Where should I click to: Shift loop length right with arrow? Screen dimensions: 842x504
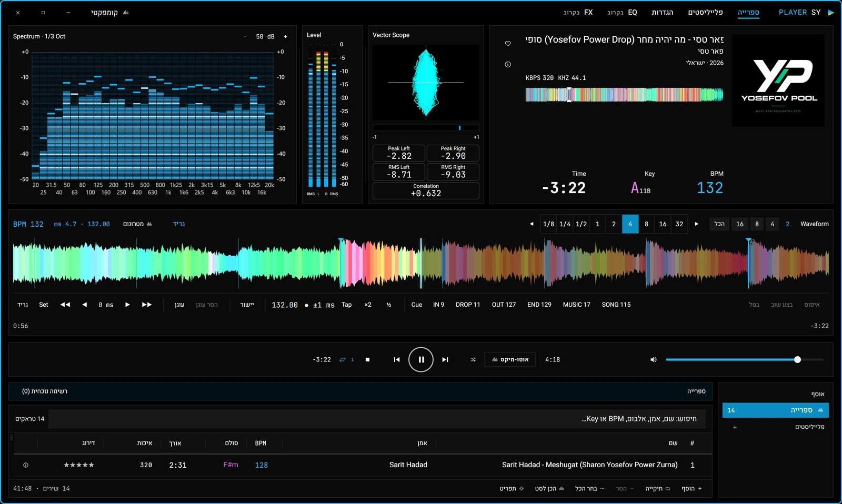click(697, 224)
